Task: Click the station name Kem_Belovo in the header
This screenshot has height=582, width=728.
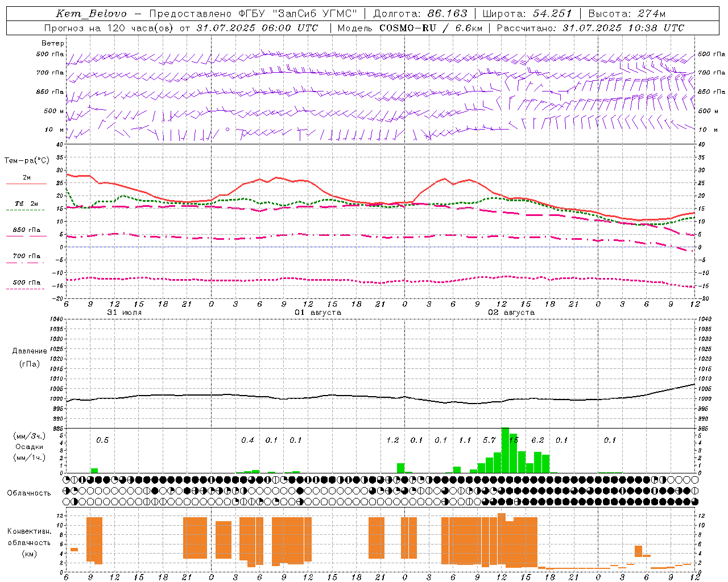Action: pyautogui.click(x=92, y=14)
